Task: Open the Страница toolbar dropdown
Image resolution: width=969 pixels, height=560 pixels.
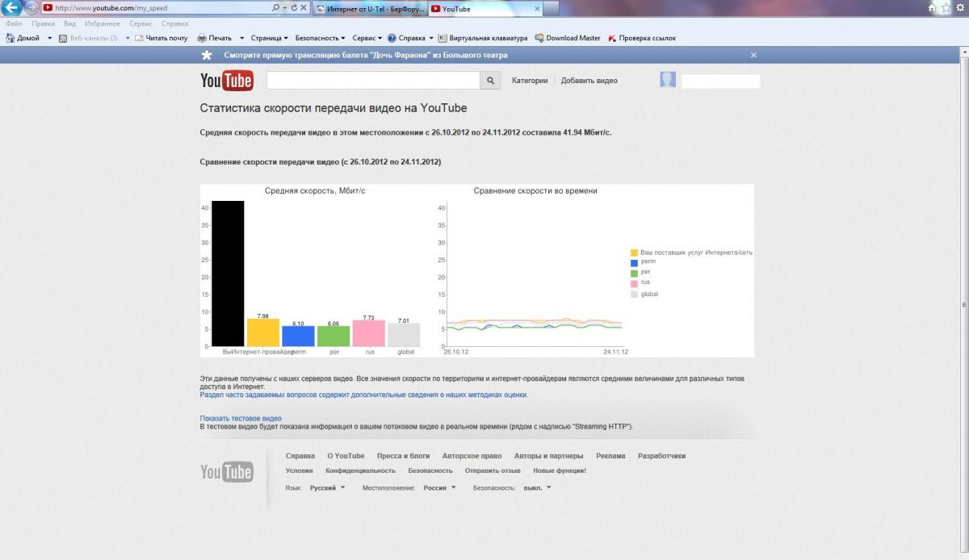Action: coord(270,38)
